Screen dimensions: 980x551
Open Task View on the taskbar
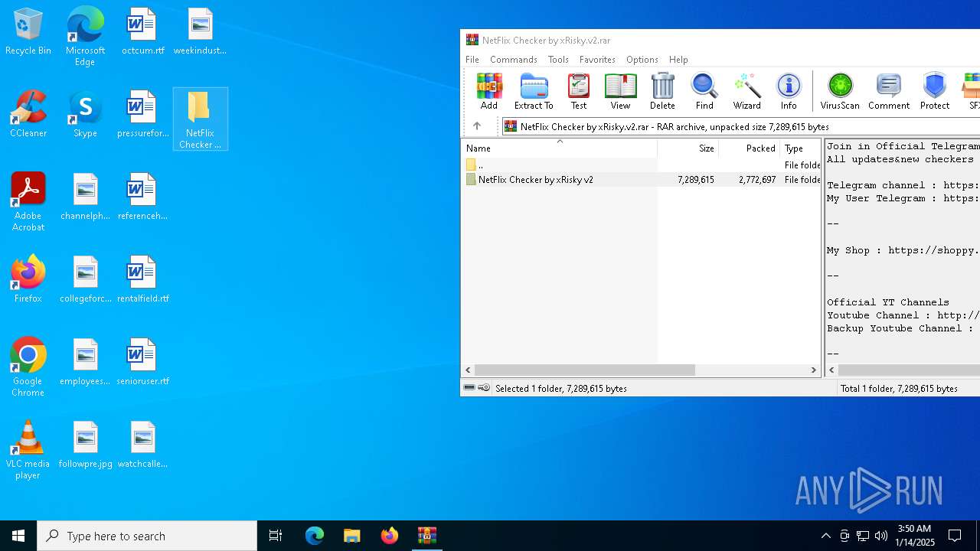[276, 536]
